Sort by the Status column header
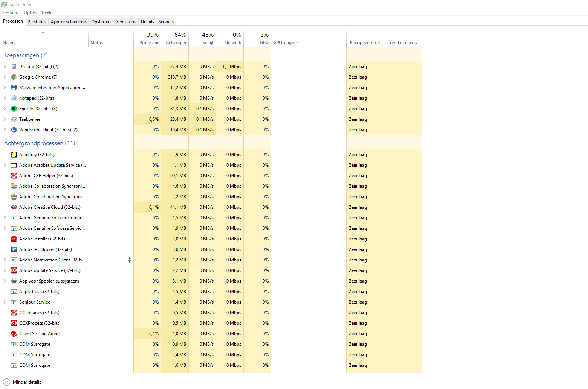Viewport: 588px width, 389px height. [x=111, y=39]
